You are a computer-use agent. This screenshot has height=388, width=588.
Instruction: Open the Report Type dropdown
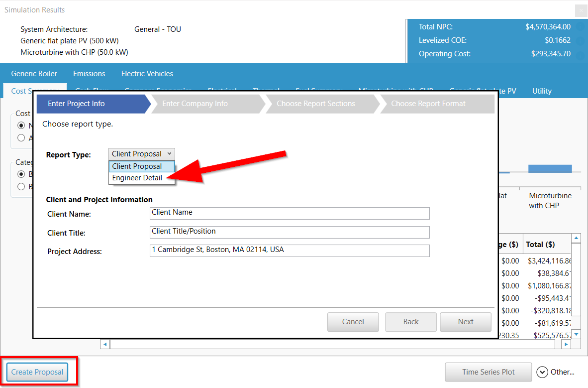click(x=141, y=154)
